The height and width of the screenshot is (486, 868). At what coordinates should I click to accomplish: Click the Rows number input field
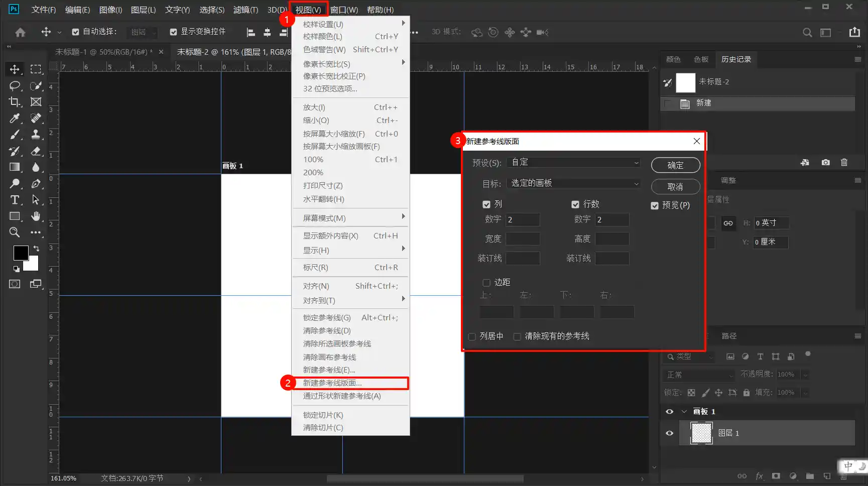pos(612,219)
